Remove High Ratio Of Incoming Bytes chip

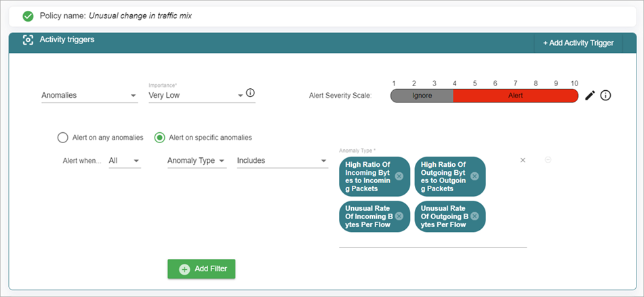[x=399, y=176]
